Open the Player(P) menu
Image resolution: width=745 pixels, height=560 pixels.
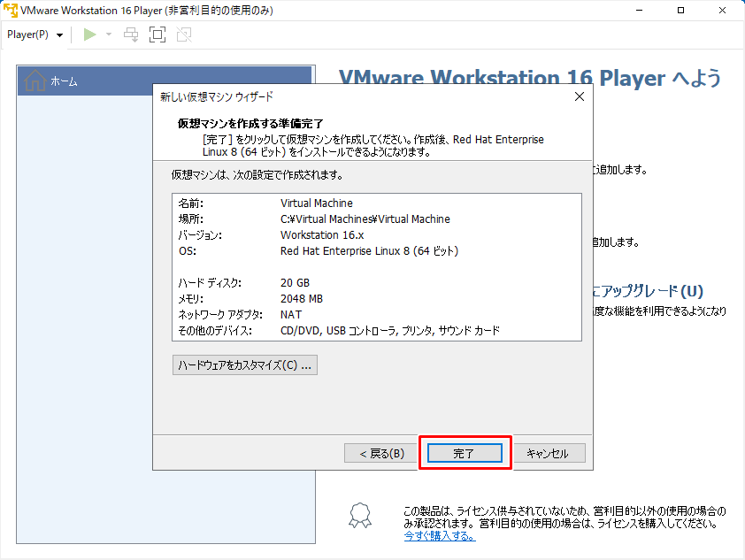[x=35, y=35]
